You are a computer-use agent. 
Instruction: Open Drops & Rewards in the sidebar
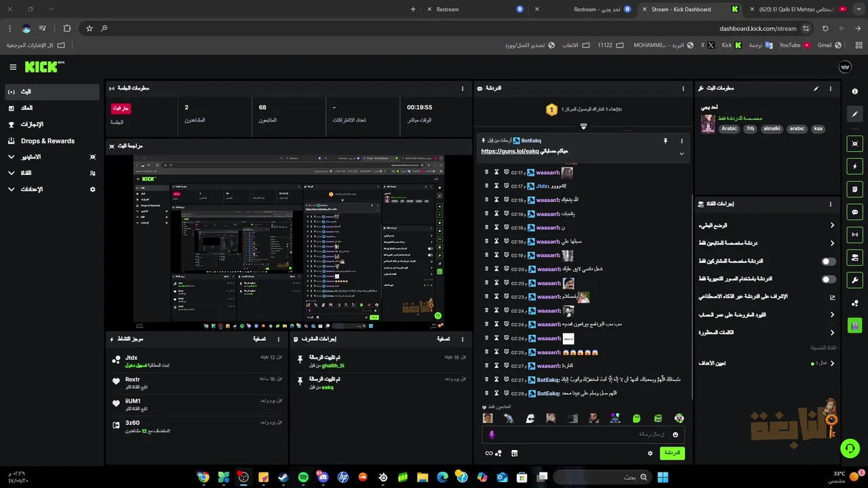52,141
